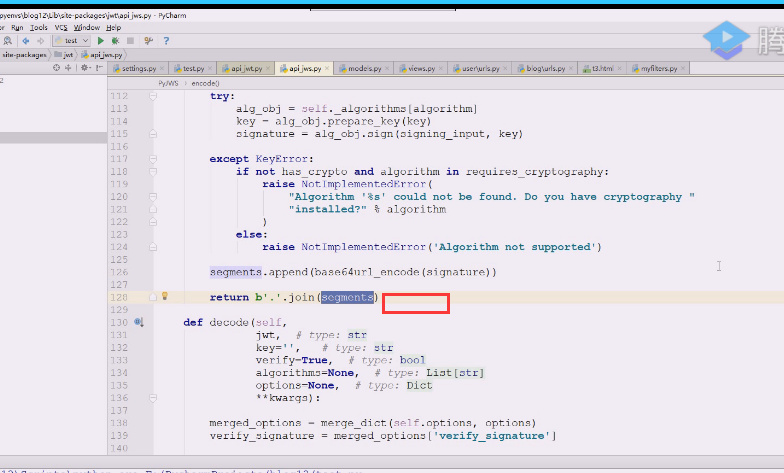Open the VCS menu
This screenshot has height=473, width=784.
coord(60,28)
